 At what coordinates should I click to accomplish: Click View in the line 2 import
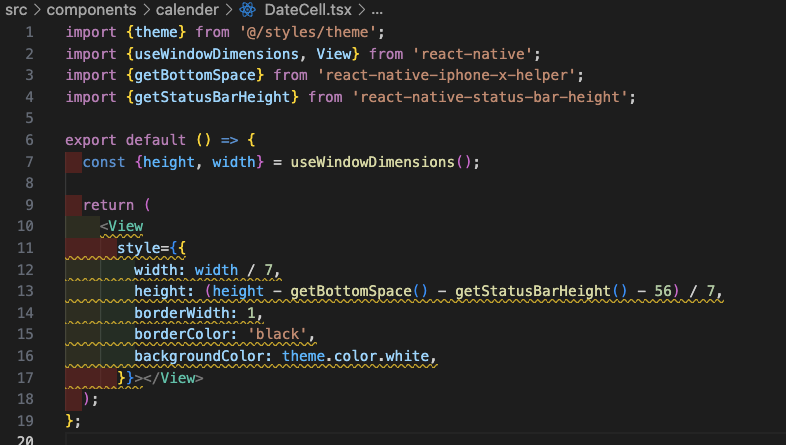pyautogui.click(x=334, y=54)
